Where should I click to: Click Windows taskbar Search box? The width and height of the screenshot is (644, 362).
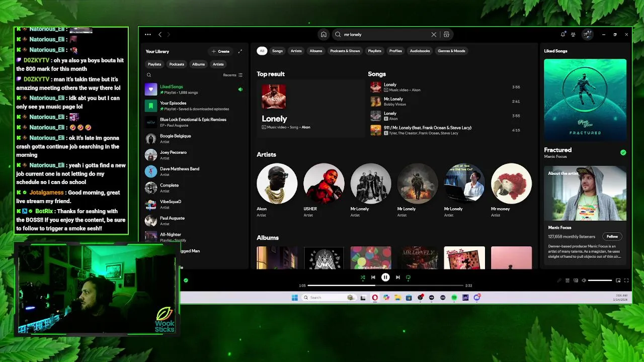tap(330, 298)
